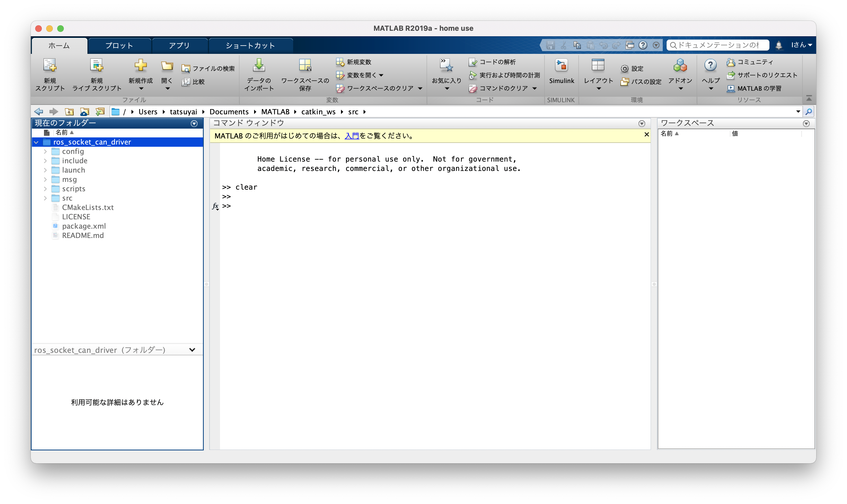Open the コマンドのクリア dropdown arrow
The width and height of the screenshot is (847, 504).
[x=535, y=89]
